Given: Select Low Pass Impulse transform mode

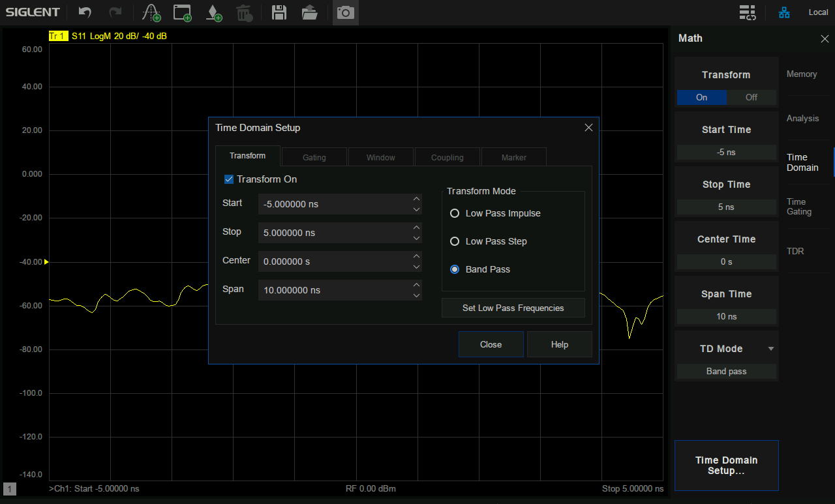Looking at the screenshot, I should pos(455,213).
